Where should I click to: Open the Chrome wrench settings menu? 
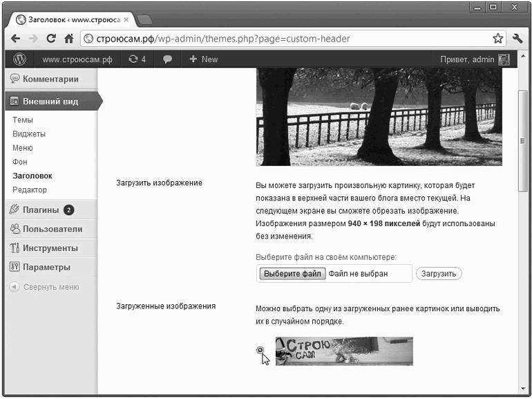tap(517, 38)
